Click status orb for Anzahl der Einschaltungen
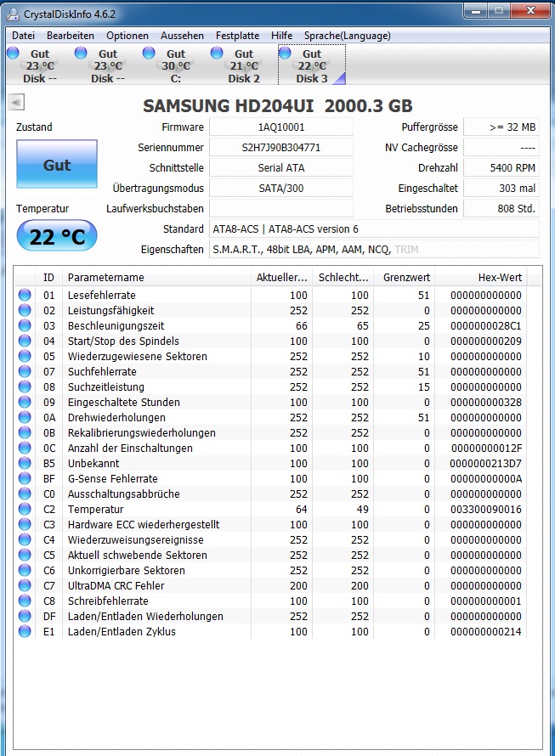 pos(25,448)
